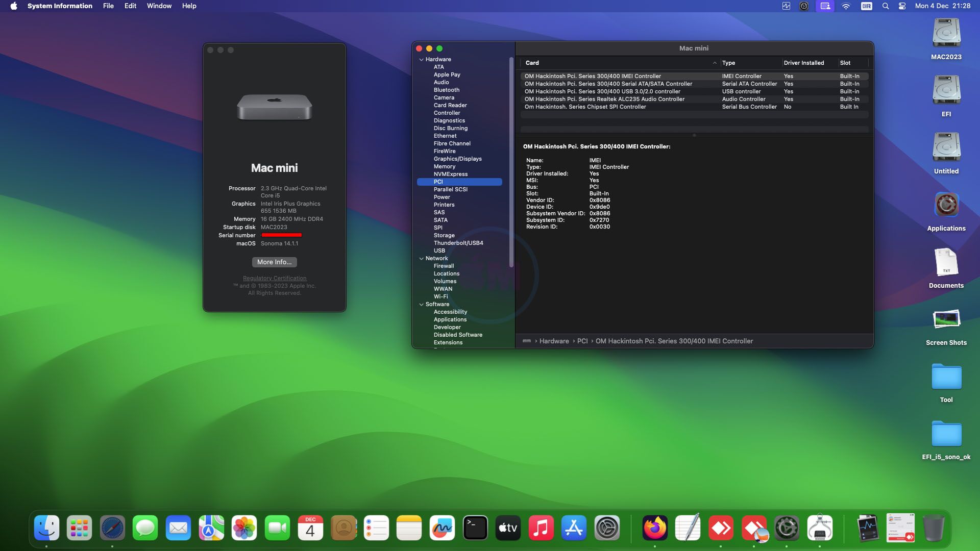Select Bluetooth in the sidebar
Viewport: 980px width, 551px height.
pyautogui.click(x=446, y=90)
